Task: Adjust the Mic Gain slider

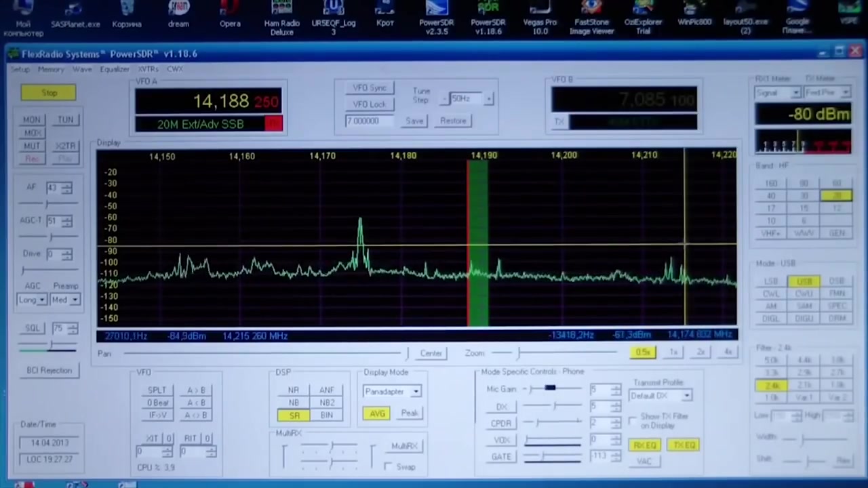Action: (553, 388)
